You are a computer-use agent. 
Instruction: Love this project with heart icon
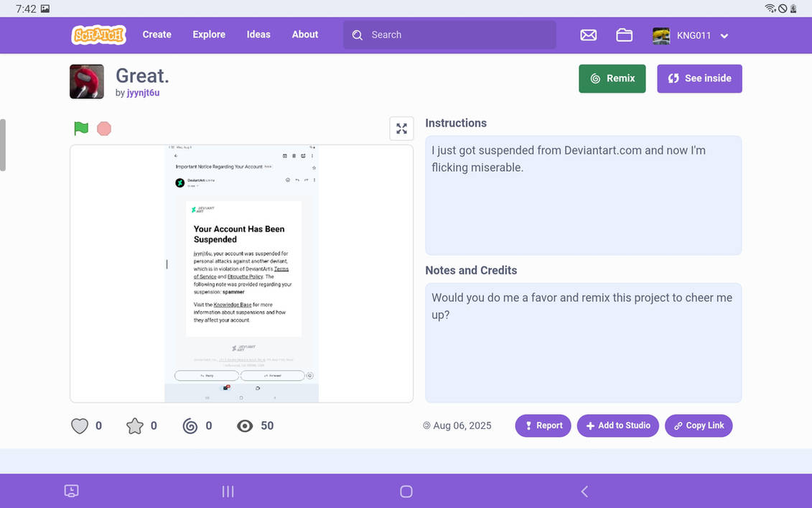pos(80,426)
